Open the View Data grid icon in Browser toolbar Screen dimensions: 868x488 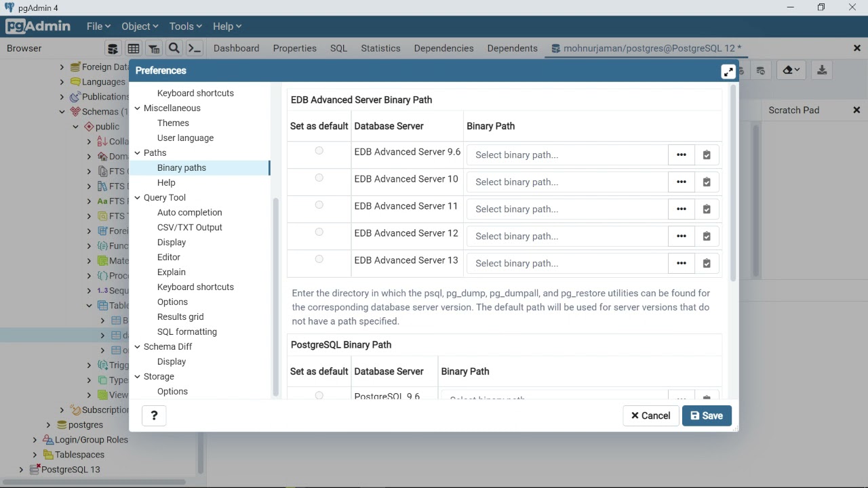point(134,48)
